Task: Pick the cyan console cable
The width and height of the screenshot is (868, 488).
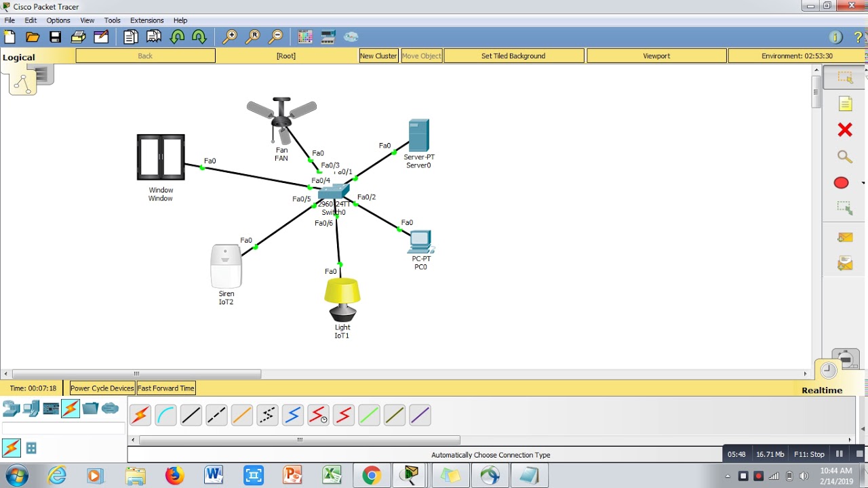Action: point(165,415)
